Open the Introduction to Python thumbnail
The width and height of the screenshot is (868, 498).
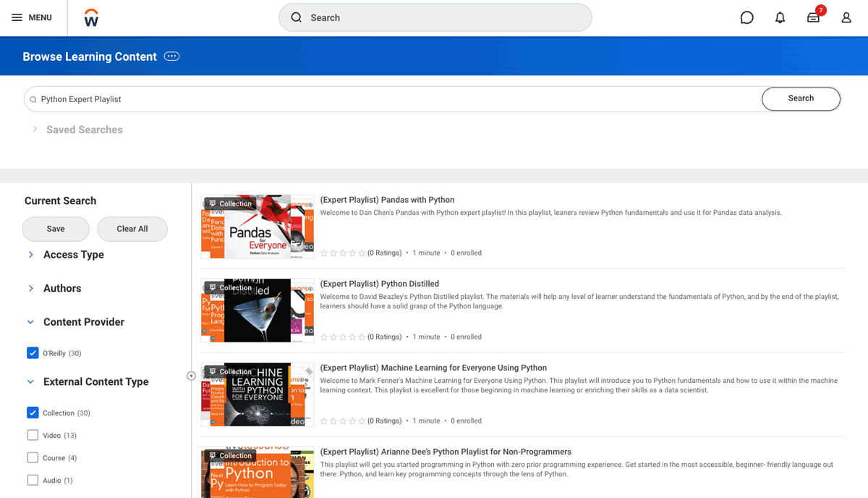point(258,472)
